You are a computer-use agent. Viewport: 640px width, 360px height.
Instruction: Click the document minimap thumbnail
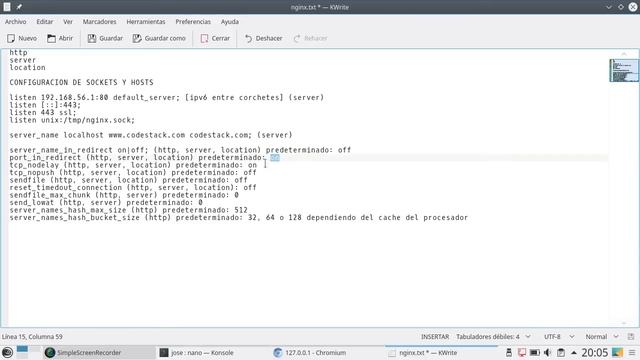point(624,70)
